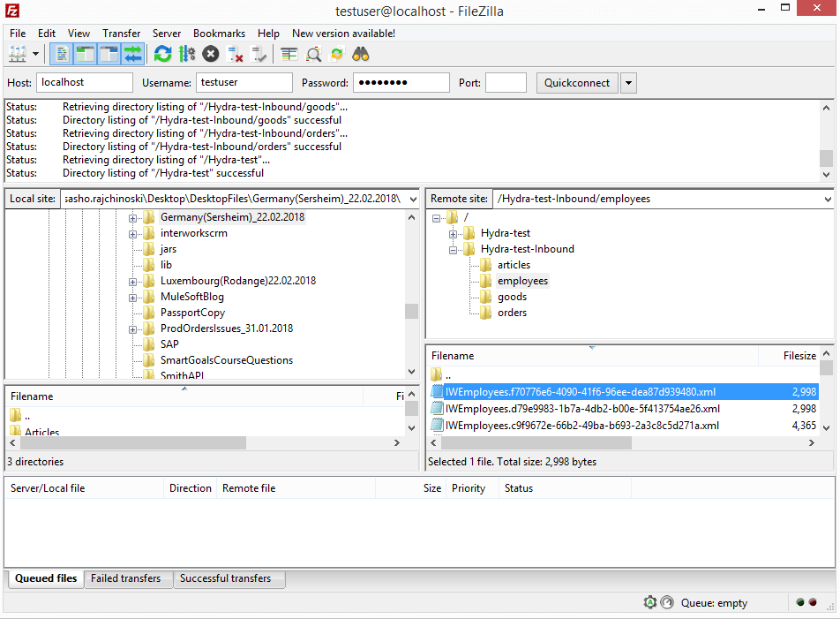This screenshot has width=840, height=619.
Task: Open the Help menu
Action: (268, 34)
